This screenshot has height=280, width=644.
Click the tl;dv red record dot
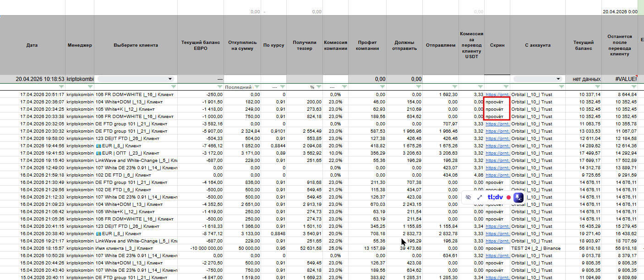point(508,198)
